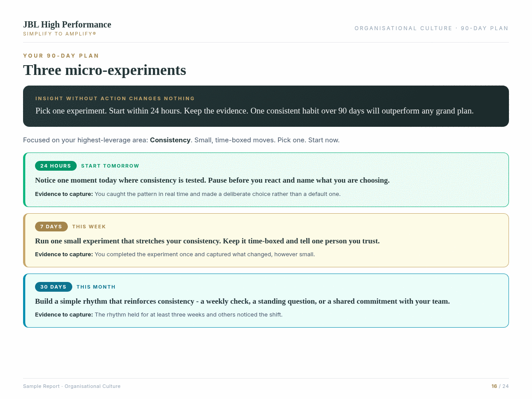Viewport: 532px width, 399px height.
Task: Click evidence text 'You completed the experiment once'
Action: pos(205,254)
